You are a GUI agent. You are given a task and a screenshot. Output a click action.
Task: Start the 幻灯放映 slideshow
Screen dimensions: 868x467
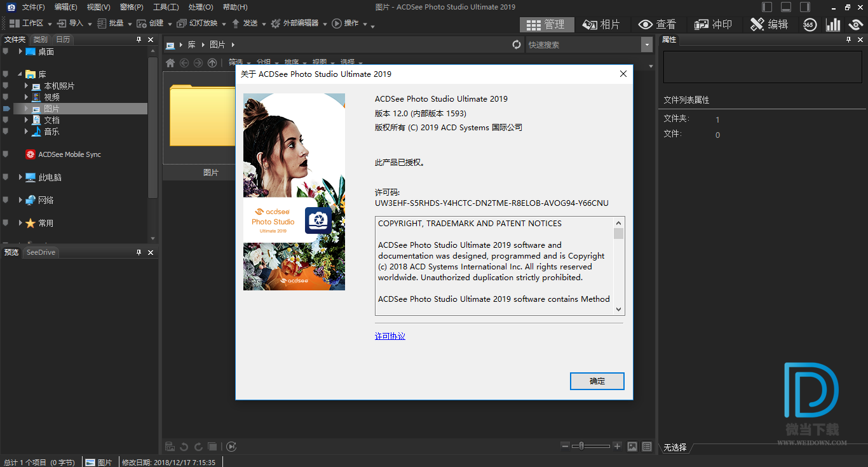point(197,24)
